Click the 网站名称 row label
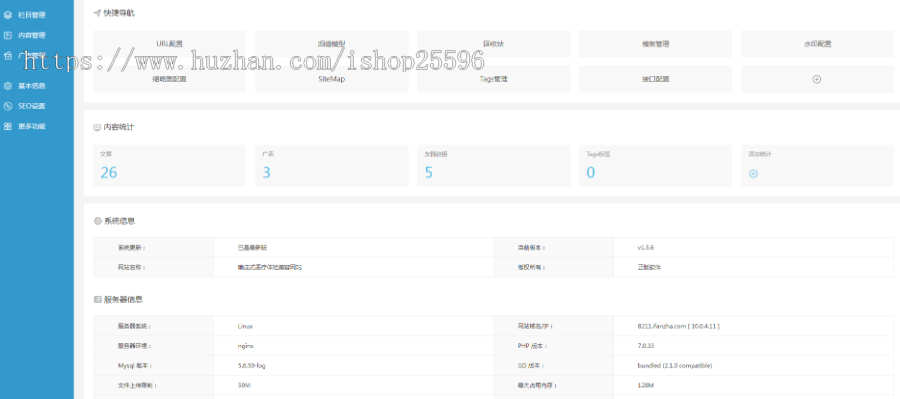 (x=131, y=268)
